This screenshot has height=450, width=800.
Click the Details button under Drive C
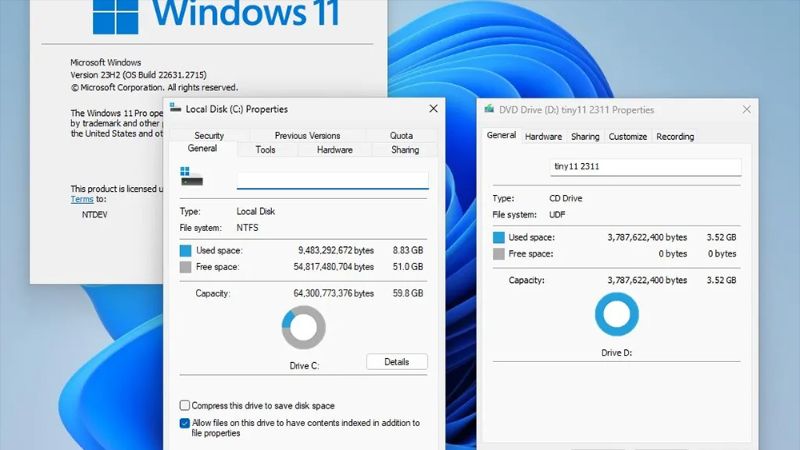396,362
